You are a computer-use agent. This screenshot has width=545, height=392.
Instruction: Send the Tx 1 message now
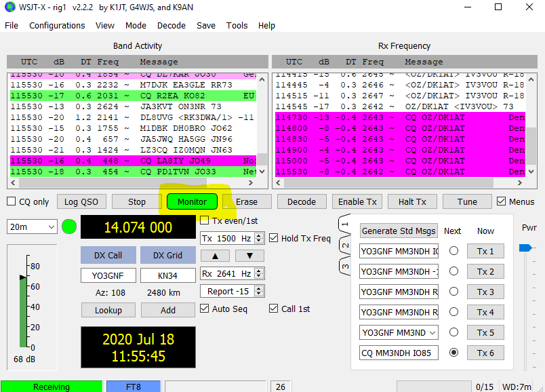[485, 251]
